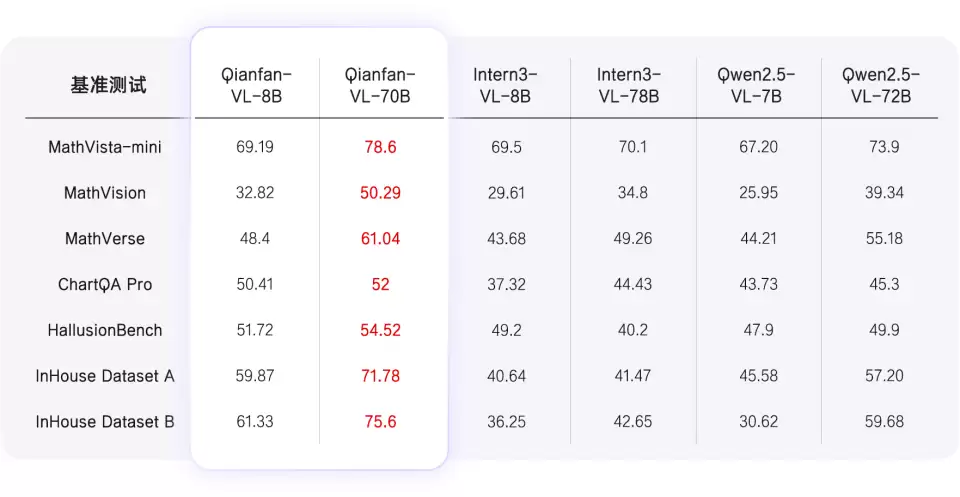Image resolution: width=960 pixels, height=497 pixels.
Task: Select the Qianfan-VL-70B column header
Action: 379,85
